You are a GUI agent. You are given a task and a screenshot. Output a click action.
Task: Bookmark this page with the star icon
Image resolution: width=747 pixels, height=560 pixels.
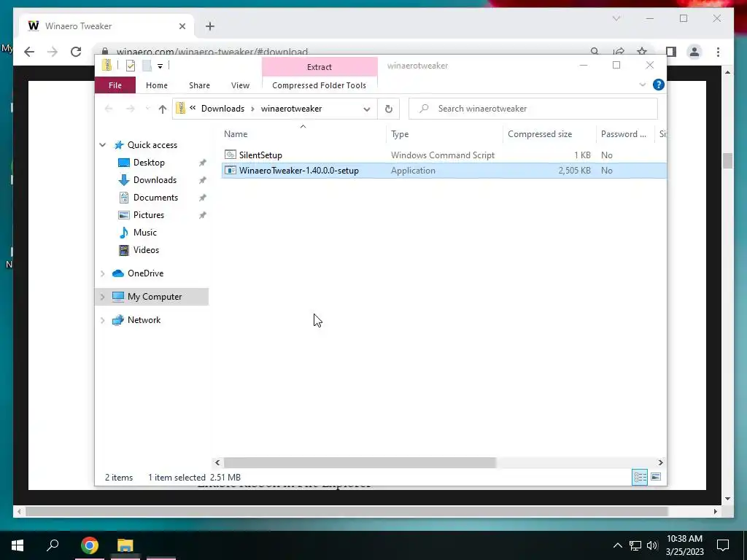642,52
